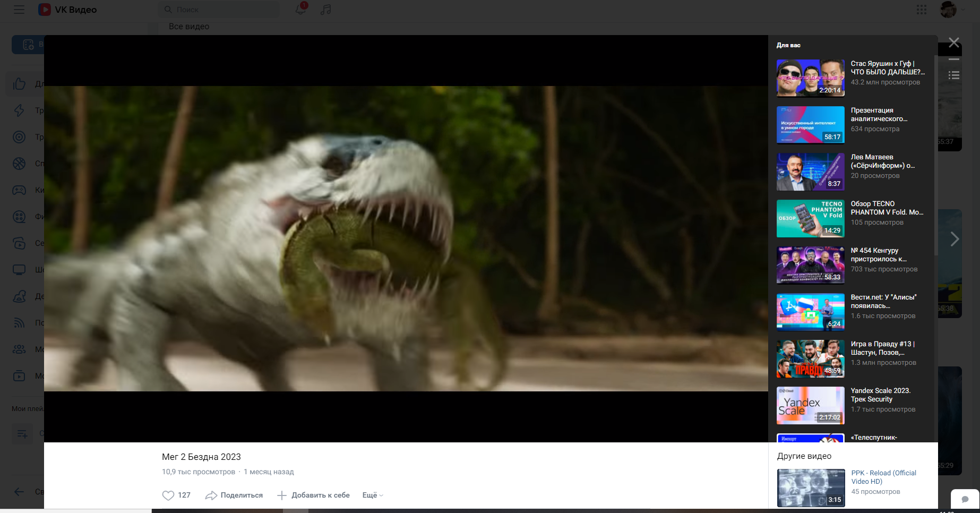Viewport: 980px width, 513px height.
Task: Click the Другие видео heading
Action: [804, 456]
